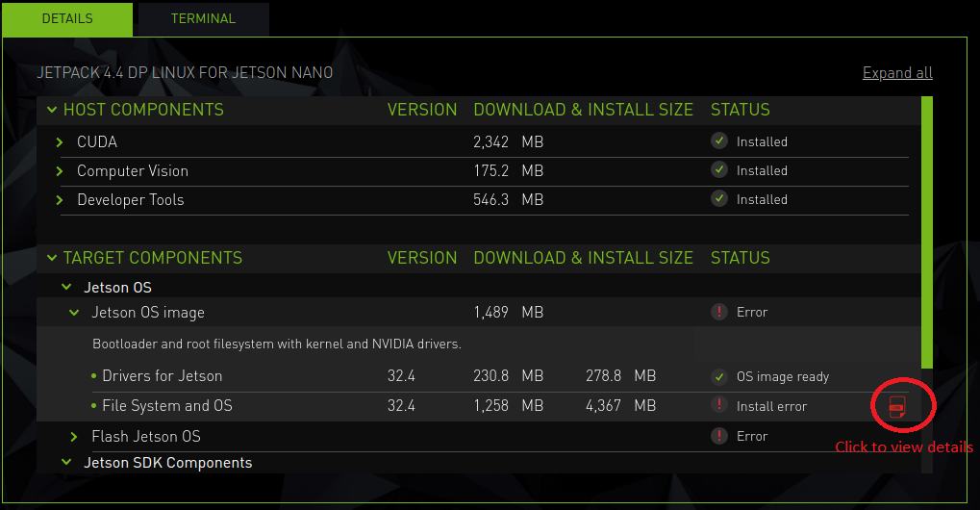Expand the Developer Tools row
Image resolution: width=980 pixels, height=510 pixels.
coord(60,200)
